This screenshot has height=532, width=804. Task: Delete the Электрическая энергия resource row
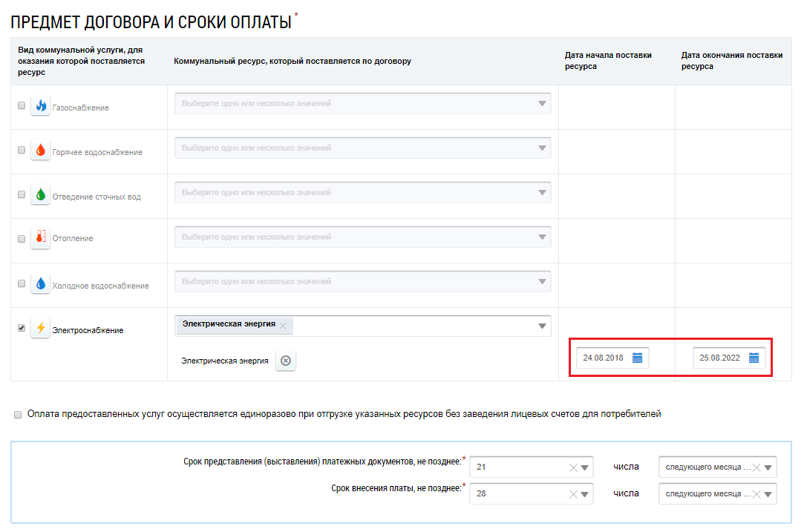(x=286, y=361)
